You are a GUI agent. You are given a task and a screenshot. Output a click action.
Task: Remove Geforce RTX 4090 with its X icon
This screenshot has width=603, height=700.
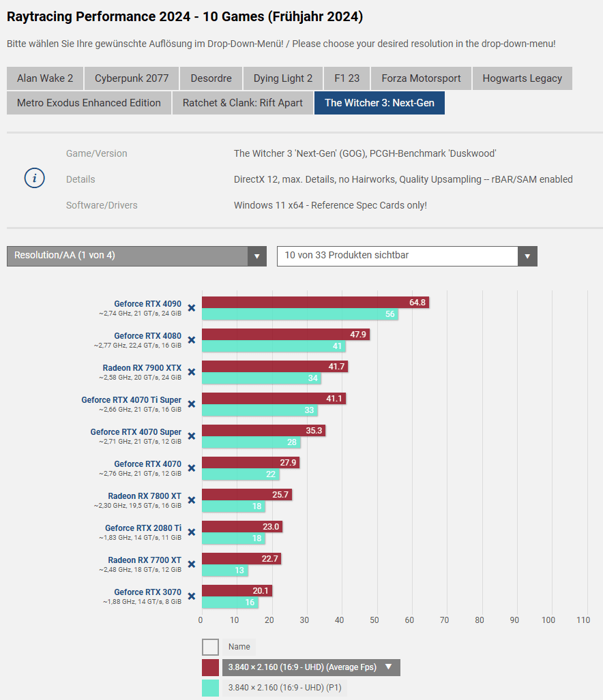click(192, 308)
